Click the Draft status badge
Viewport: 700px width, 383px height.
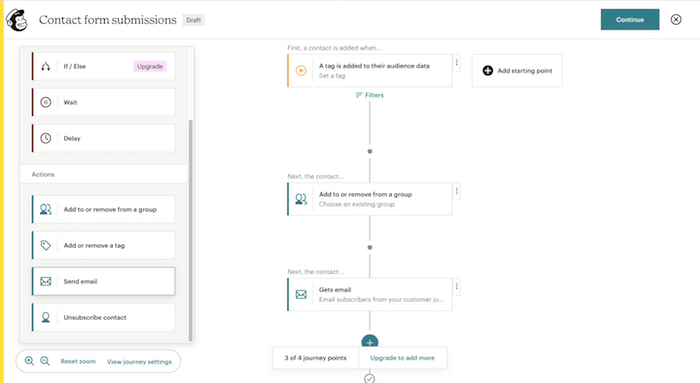[193, 20]
